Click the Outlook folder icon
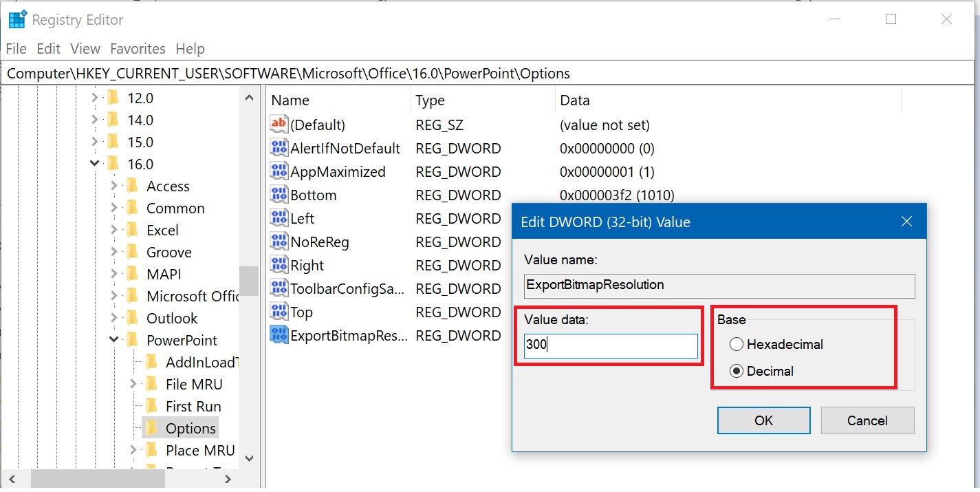This screenshot has width=980, height=492. (x=131, y=319)
